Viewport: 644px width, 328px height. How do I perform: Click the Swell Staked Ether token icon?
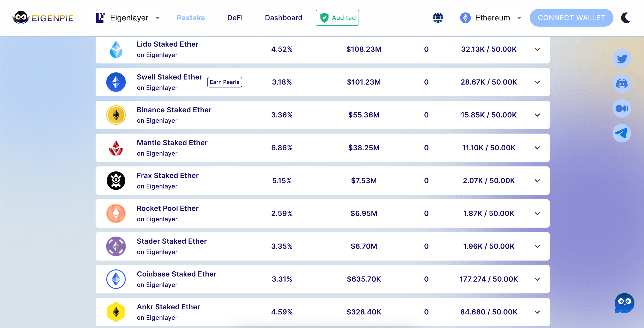click(x=116, y=82)
